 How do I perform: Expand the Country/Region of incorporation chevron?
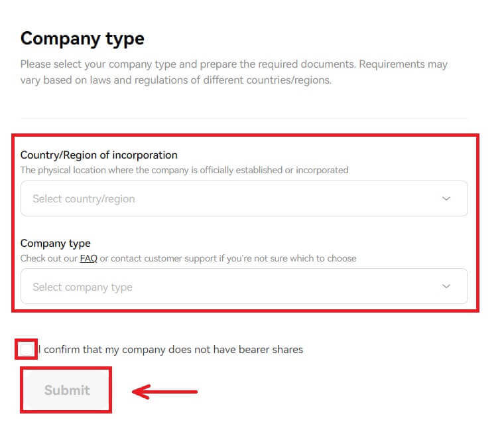tap(446, 198)
